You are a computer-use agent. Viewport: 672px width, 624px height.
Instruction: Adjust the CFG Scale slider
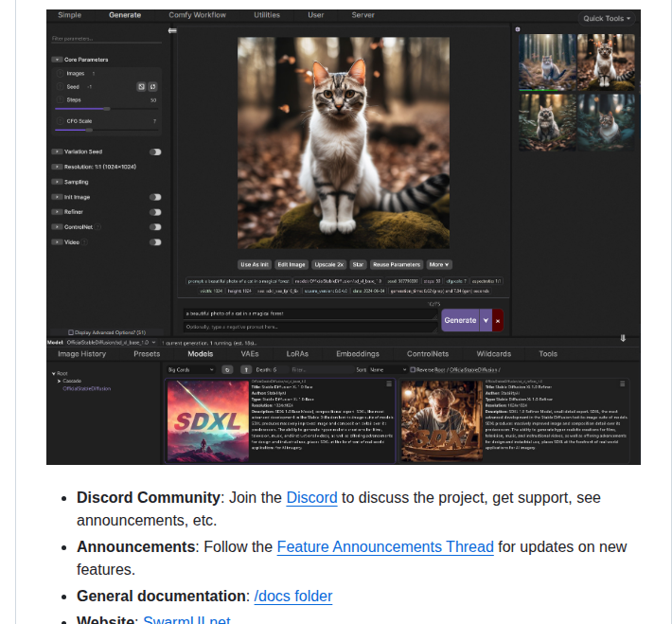point(106,130)
